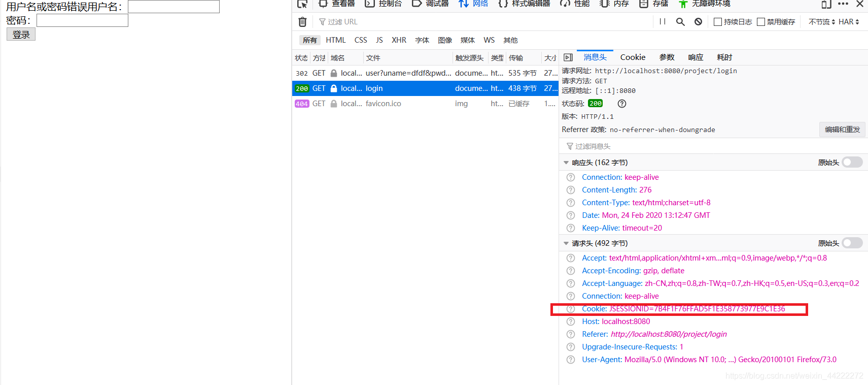Click the 用户名 username input field
The image size is (868, 385).
click(173, 7)
